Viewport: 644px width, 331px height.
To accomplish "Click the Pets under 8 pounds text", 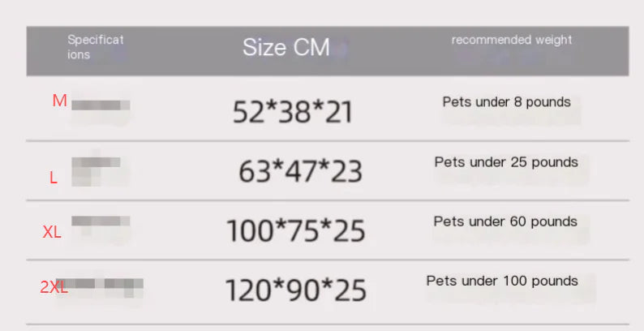I will click(x=506, y=102).
